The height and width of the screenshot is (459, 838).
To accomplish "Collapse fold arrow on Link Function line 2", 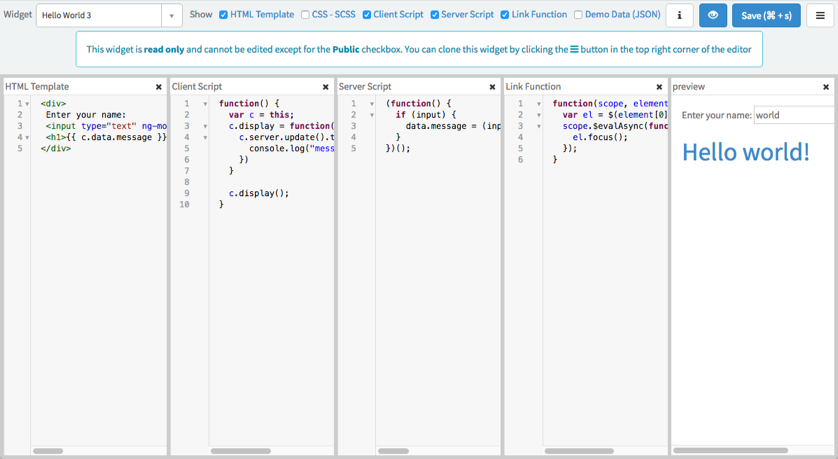I will pos(538,115).
